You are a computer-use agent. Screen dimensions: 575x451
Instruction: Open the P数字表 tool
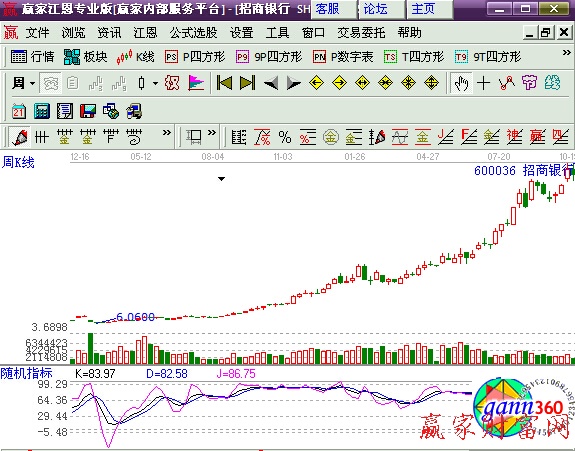click(343, 57)
